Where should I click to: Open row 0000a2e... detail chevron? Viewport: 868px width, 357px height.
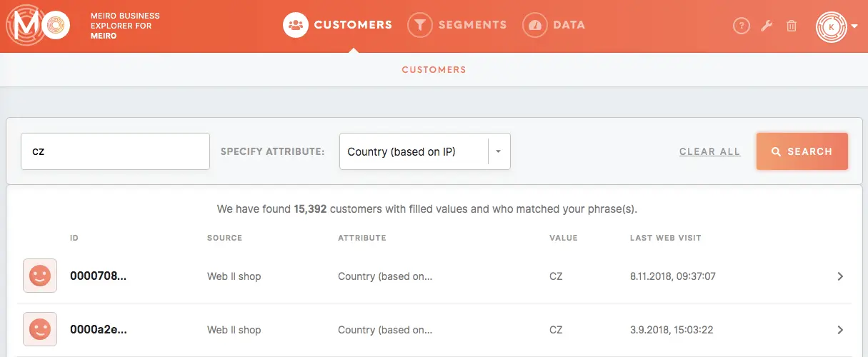click(x=840, y=330)
